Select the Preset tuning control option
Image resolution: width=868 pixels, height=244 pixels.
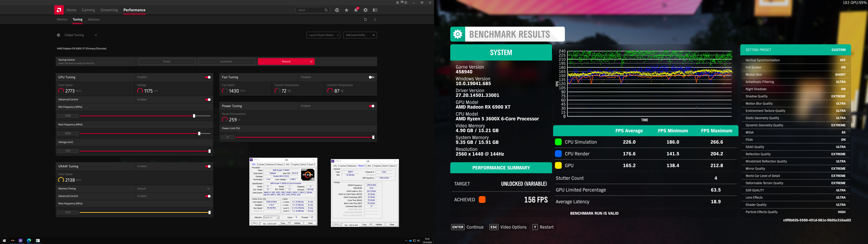click(167, 62)
